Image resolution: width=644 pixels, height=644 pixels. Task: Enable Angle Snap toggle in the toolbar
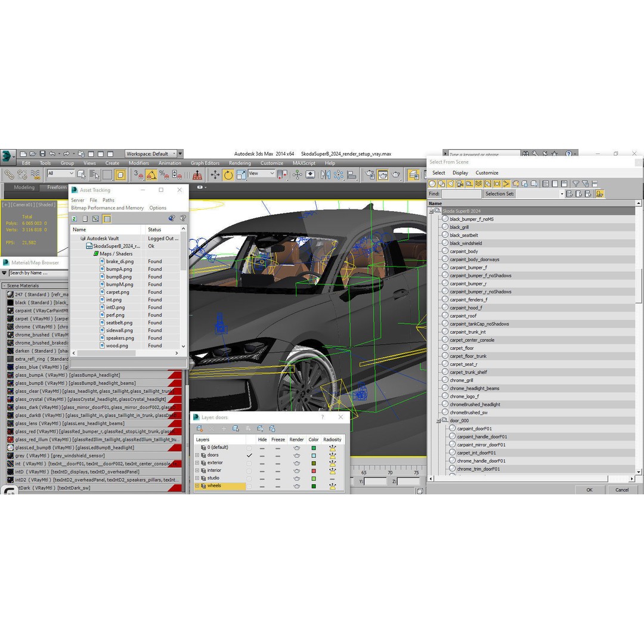click(x=150, y=175)
